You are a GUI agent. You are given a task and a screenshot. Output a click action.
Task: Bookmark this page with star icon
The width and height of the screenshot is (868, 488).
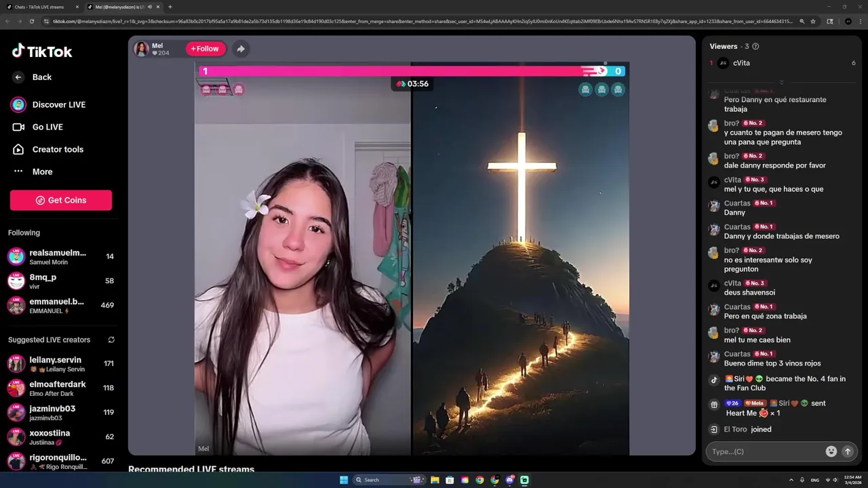(813, 22)
